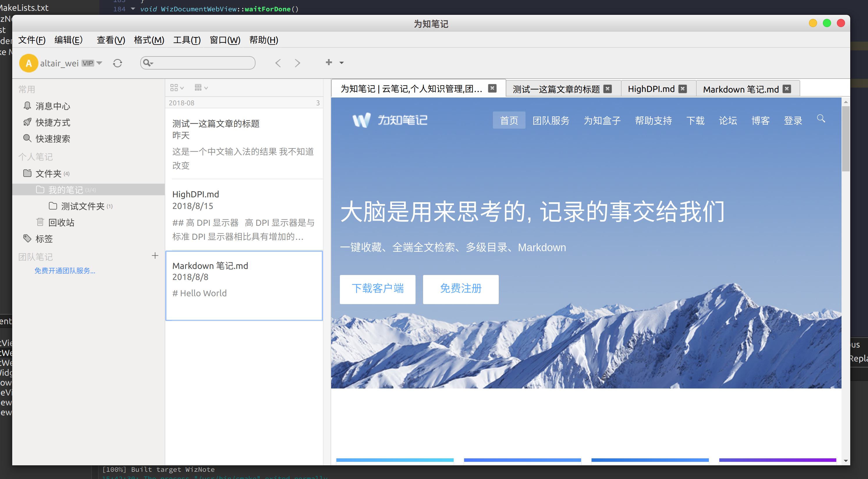This screenshot has width=868, height=479.
Task: Click the 免费开通团队服务 link
Action: [65, 271]
